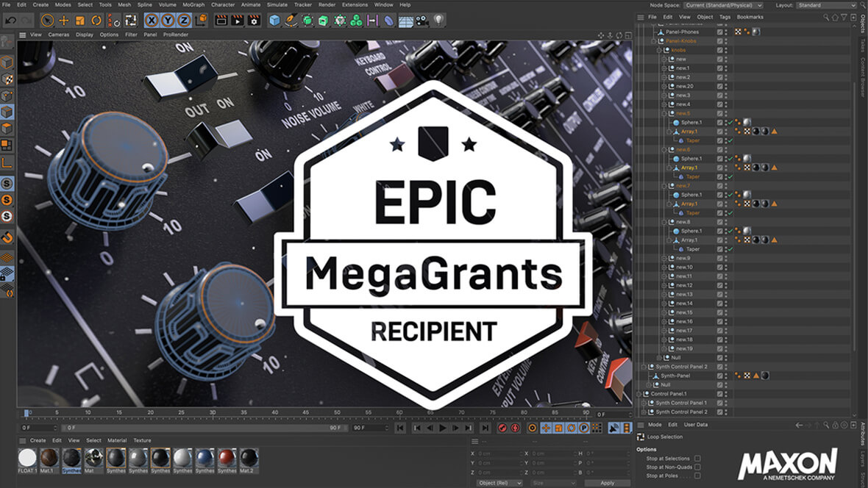Open the Material Manager Create menu
This screenshot has width=868, height=488.
[x=38, y=440]
